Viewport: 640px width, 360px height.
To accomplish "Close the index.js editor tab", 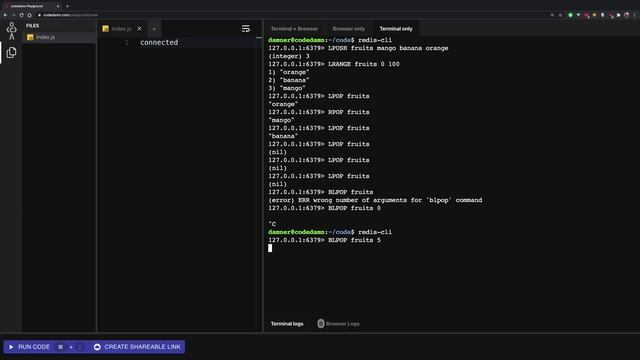I will click(140, 29).
